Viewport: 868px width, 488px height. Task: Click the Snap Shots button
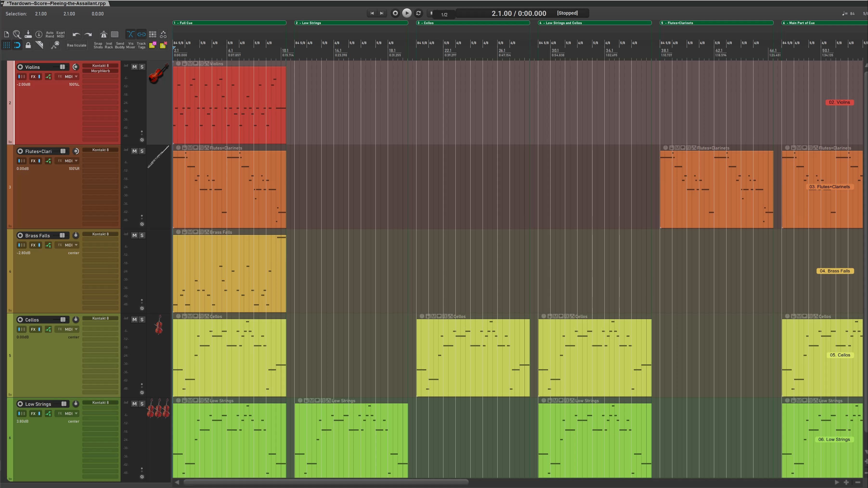point(98,45)
